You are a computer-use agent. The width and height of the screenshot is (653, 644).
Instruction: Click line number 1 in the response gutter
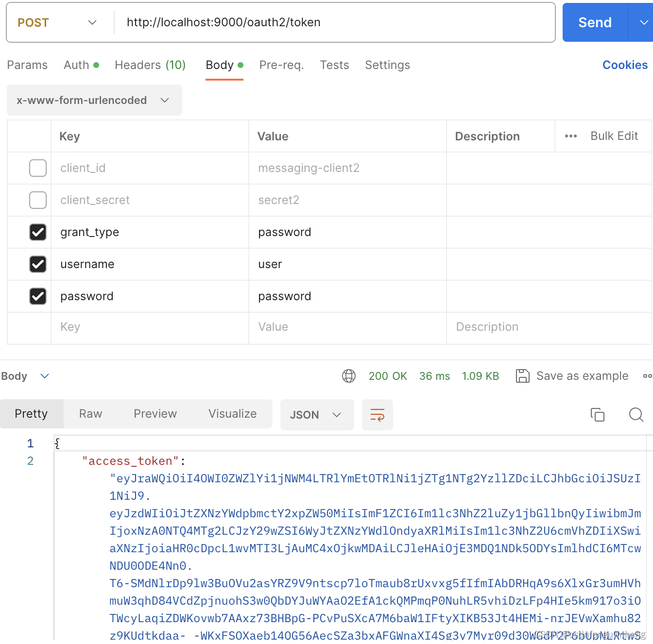[x=30, y=443]
